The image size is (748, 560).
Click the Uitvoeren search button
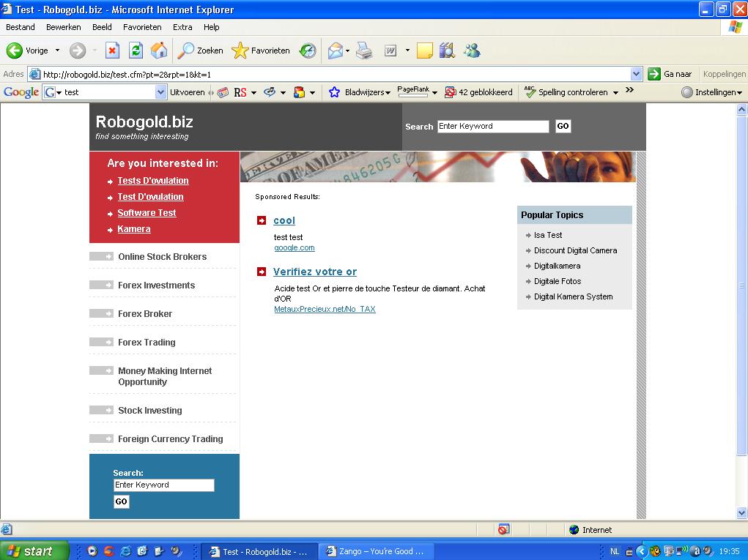click(x=187, y=92)
